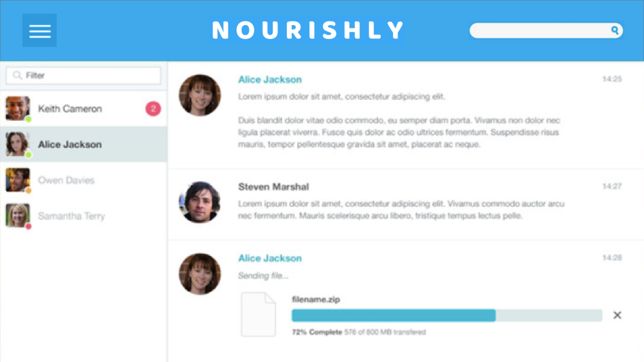Select the Alice Jackson conversation in the sidebar

[x=70, y=145]
